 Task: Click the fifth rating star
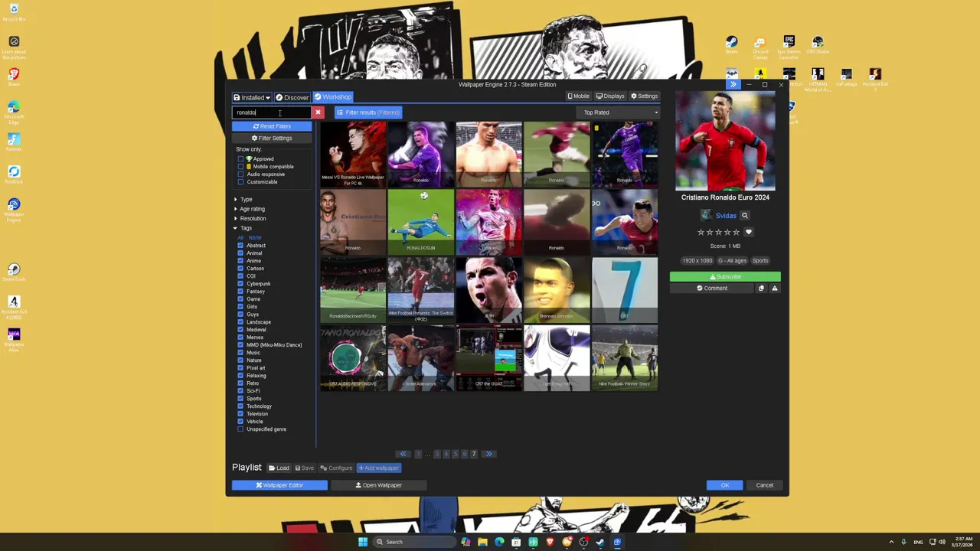click(x=737, y=232)
